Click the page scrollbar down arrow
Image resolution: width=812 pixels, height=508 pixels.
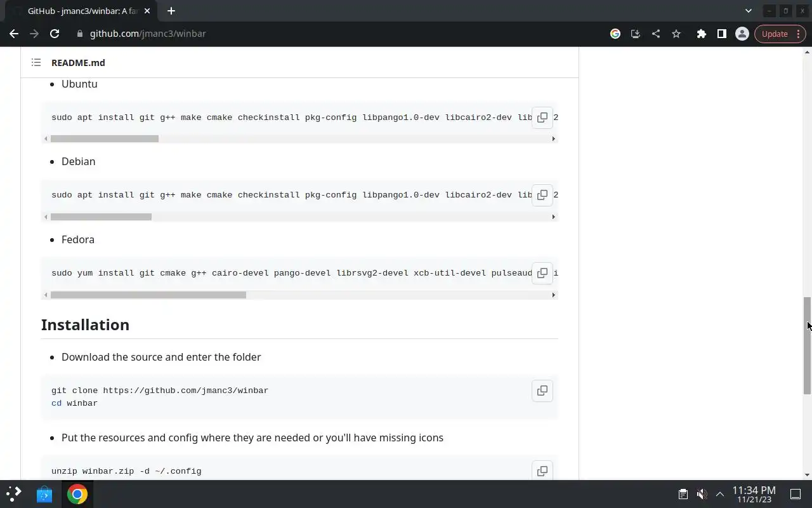coord(807,475)
